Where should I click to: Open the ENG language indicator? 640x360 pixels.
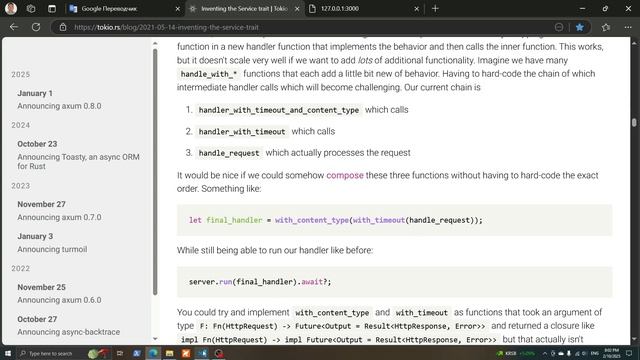pos(595,353)
